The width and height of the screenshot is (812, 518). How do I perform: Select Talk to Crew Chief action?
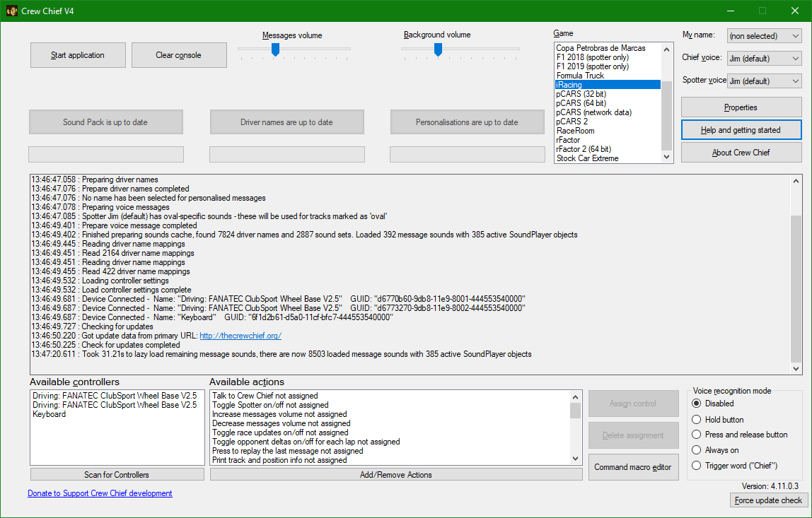tap(265, 396)
